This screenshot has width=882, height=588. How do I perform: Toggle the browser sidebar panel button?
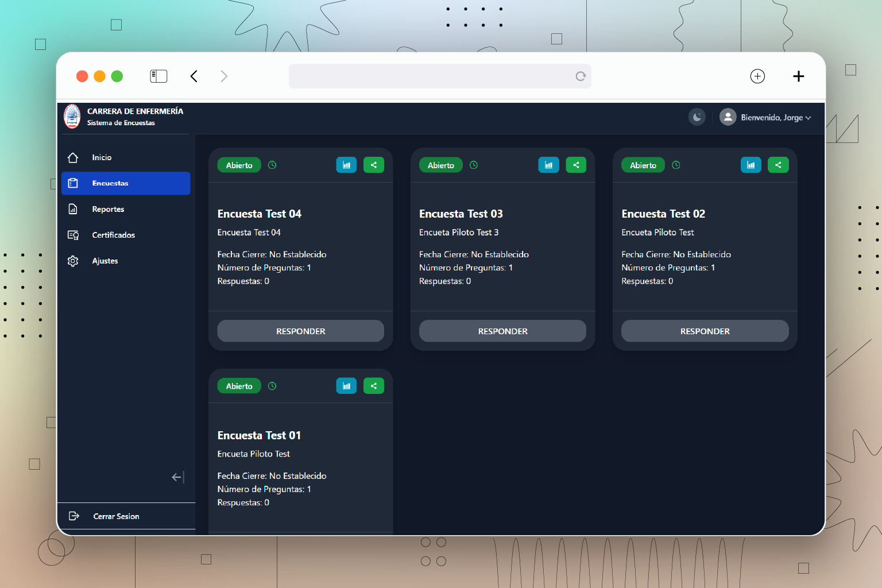[x=158, y=76]
